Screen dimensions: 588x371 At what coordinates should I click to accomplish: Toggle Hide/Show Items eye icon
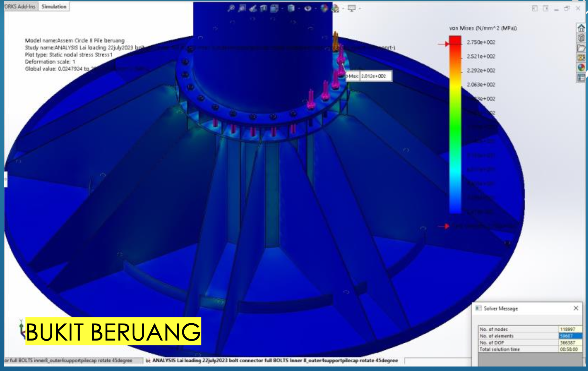tap(308, 8)
